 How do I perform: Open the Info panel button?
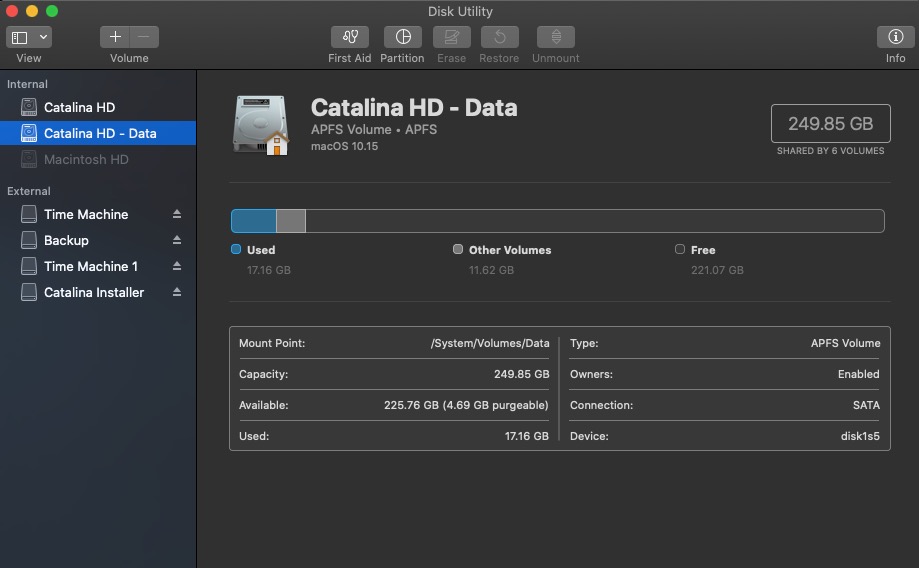[x=895, y=37]
